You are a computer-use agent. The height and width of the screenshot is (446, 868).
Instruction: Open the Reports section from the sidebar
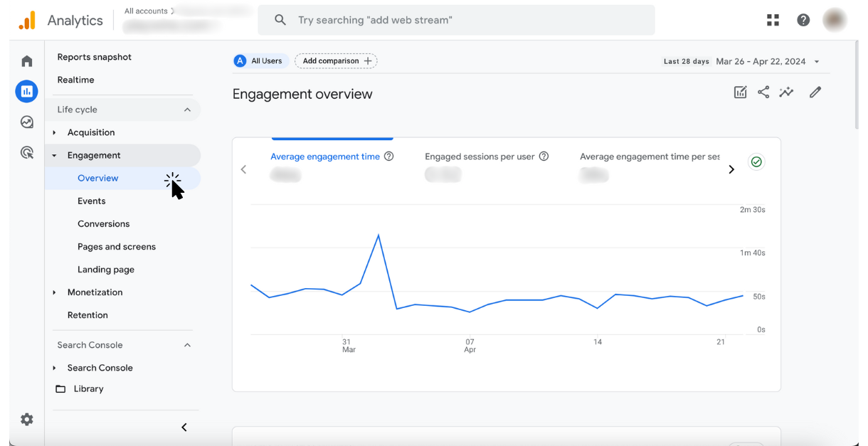tap(26, 91)
